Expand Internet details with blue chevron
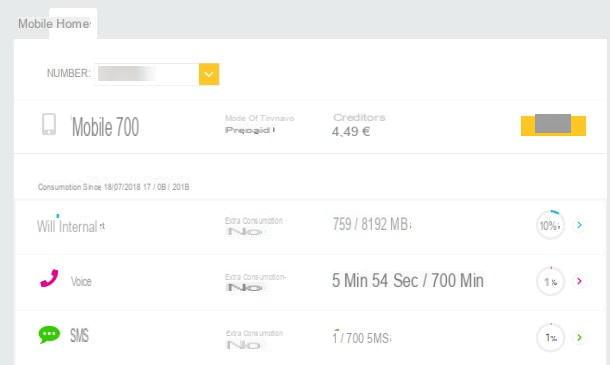 579,225
